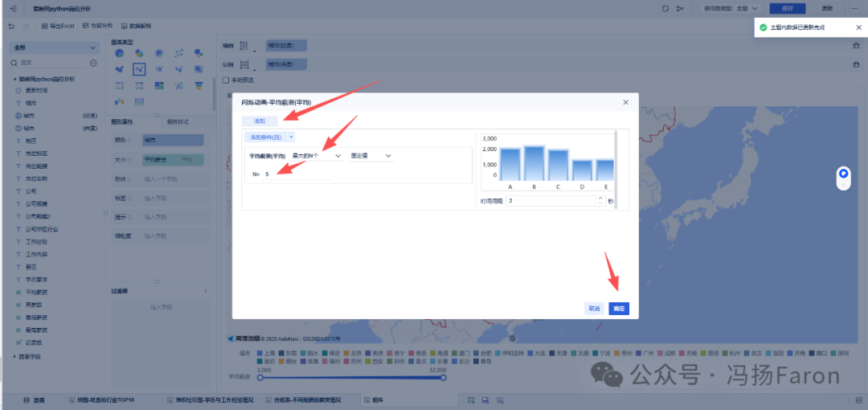This screenshot has height=410, width=868.
Task: Click the circled minus icon beside search
Action: pyautogui.click(x=93, y=64)
